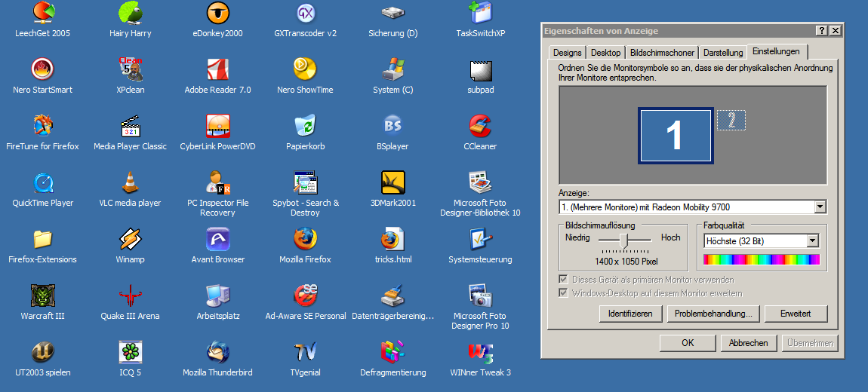Select the Firefox-Extensions folder icon
The image size is (868, 392).
[x=42, y=239]
